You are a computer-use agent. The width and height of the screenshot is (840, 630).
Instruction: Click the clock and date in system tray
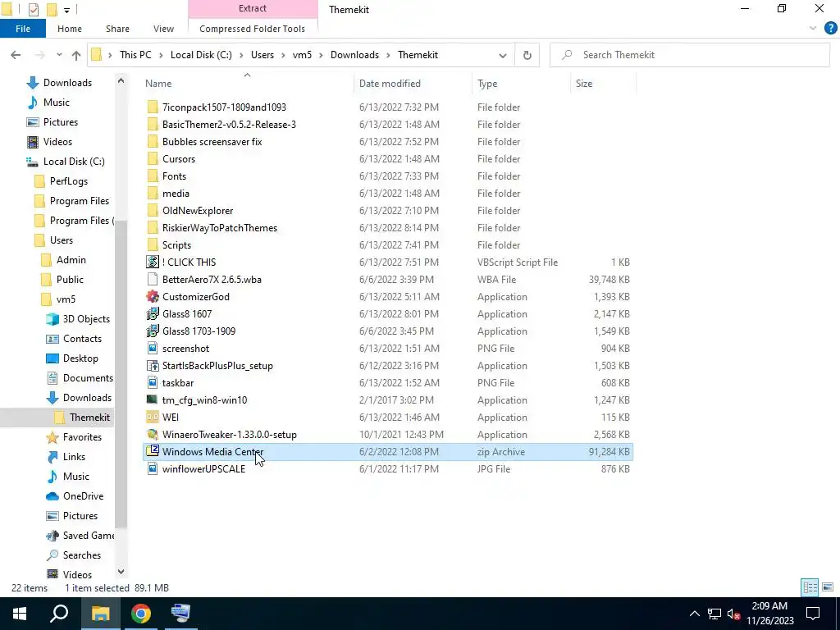[x=769, y=614]
